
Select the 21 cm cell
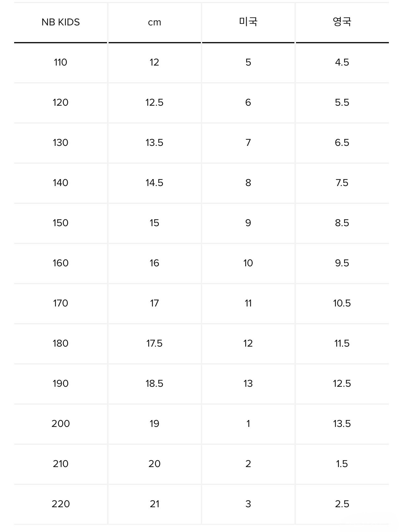pyautogui.click(x=154, y=504)
